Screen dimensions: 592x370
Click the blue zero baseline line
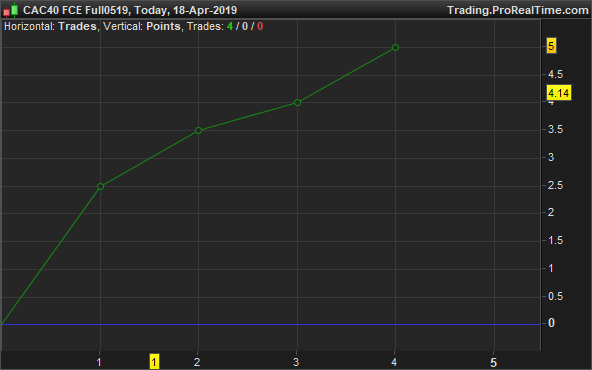point(271,324)
